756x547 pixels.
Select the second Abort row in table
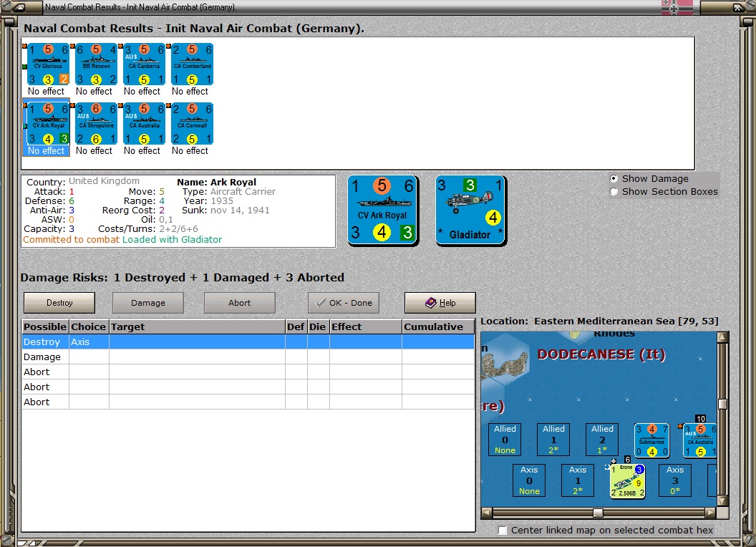click(x=248, y=387)
